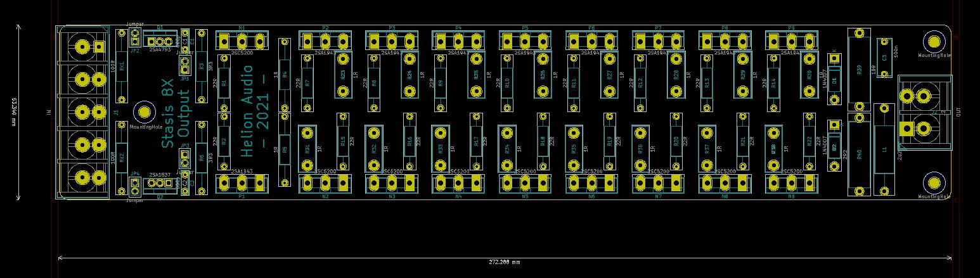
Task: Select resistor R22 footprint
Action: coord(809,142)
